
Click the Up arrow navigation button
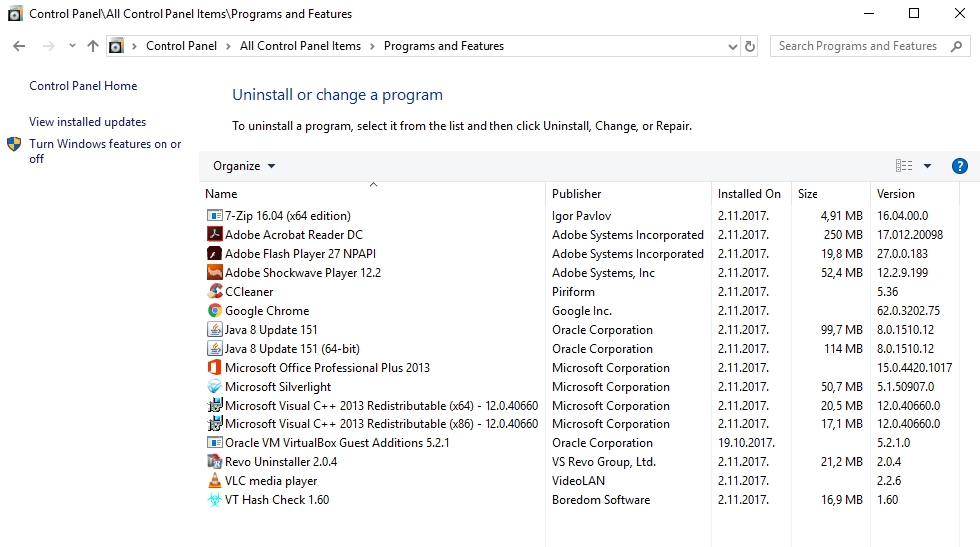coord(93,46)
